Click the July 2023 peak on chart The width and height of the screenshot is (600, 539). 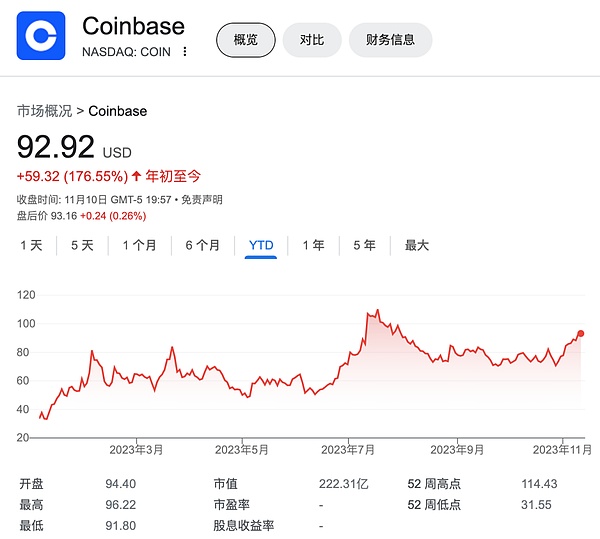point(377,311)
